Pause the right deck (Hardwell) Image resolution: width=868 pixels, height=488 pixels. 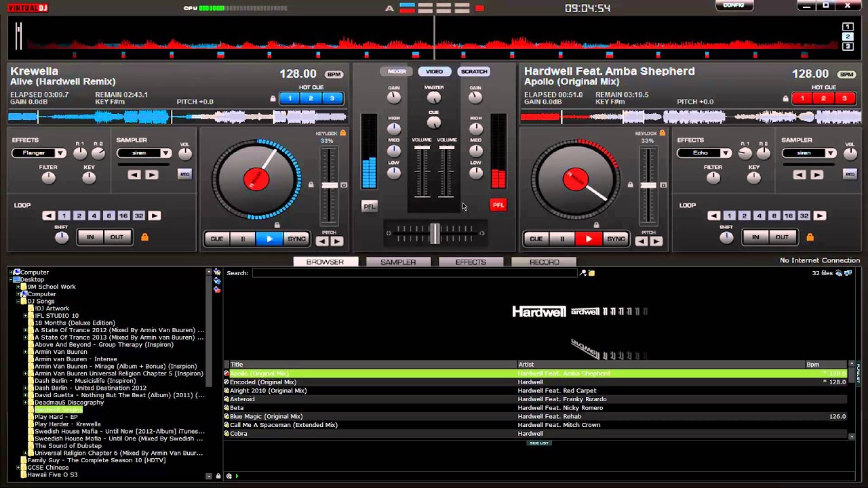pos(562,239)
